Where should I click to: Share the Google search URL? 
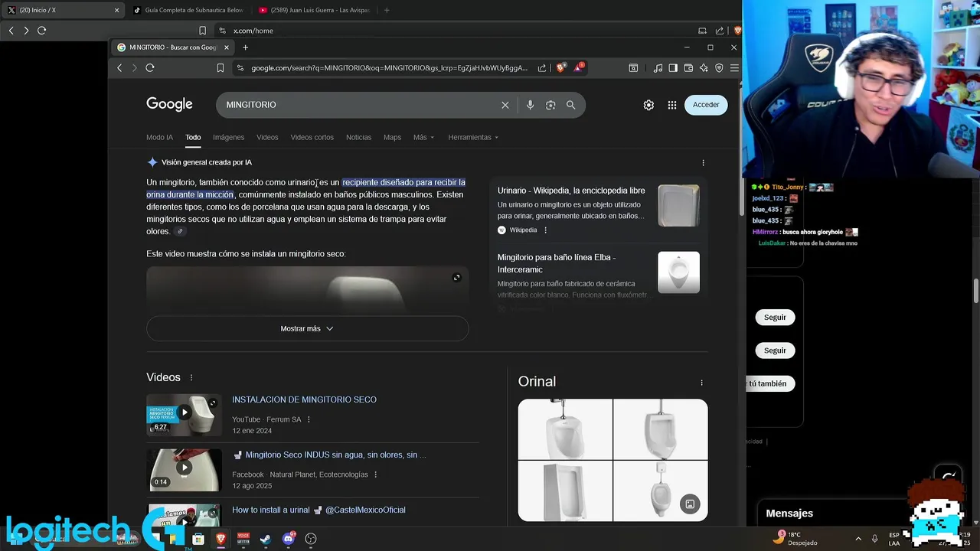tap(542, 68)
